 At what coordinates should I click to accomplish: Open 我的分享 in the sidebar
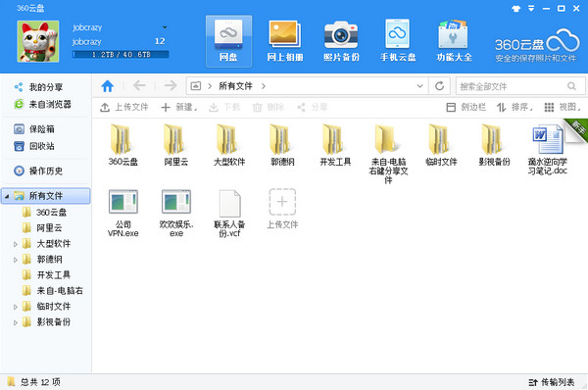38,87
